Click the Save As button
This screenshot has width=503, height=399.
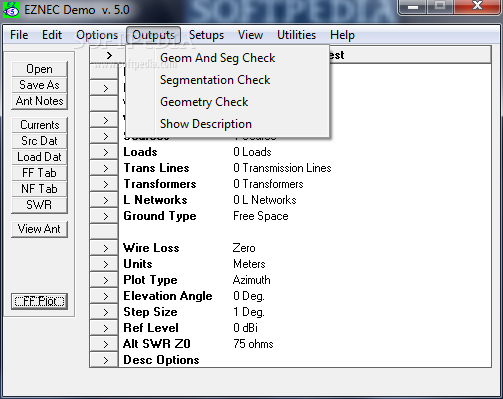point(39,85)
